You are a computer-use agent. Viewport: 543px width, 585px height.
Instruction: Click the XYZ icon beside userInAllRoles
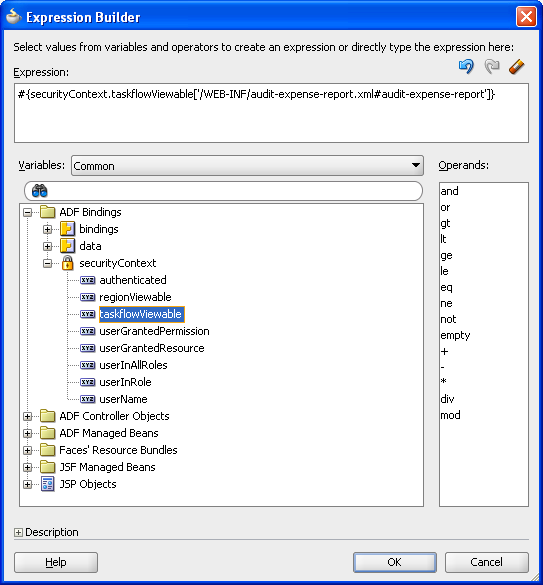[88, 365]
